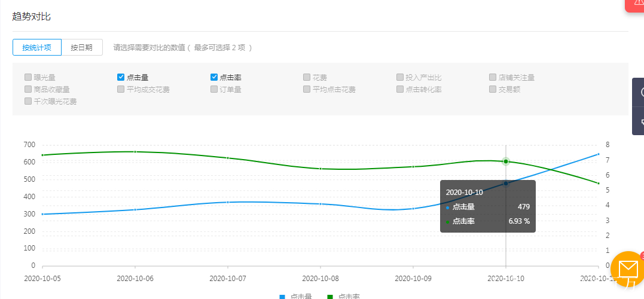Click the green data point on 2020-10-08
This screenshot has width=644, height=299.
point(321,169)
